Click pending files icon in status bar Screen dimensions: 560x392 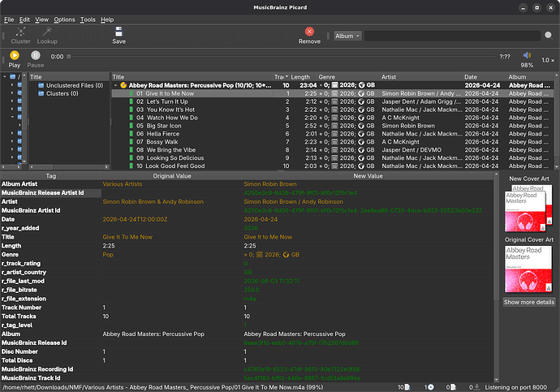coord(407,387)
